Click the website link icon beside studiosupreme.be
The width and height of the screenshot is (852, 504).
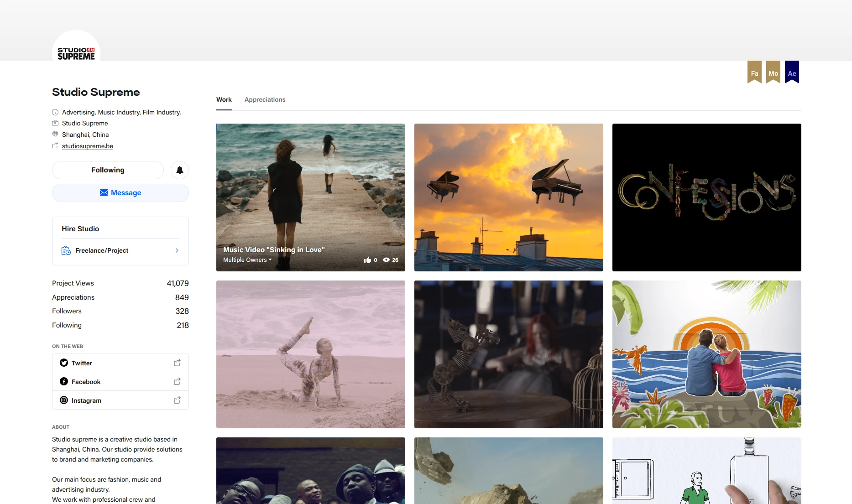pos(55,145)
